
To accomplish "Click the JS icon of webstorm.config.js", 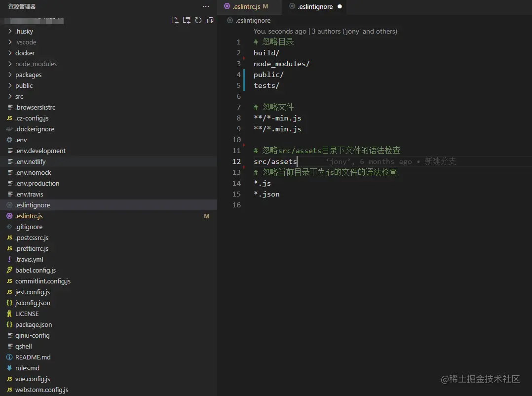I will [9, 390].
